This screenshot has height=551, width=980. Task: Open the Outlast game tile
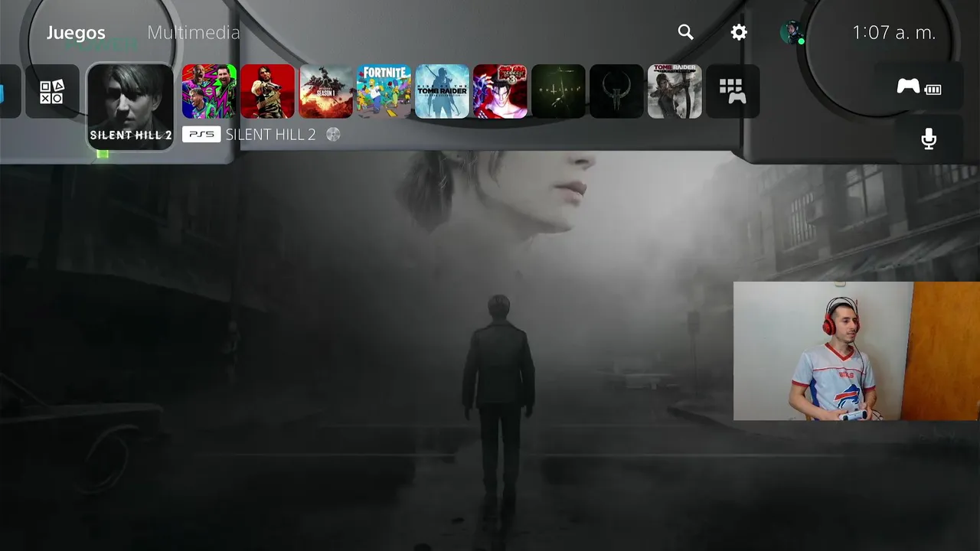click(x=558, y=91)
